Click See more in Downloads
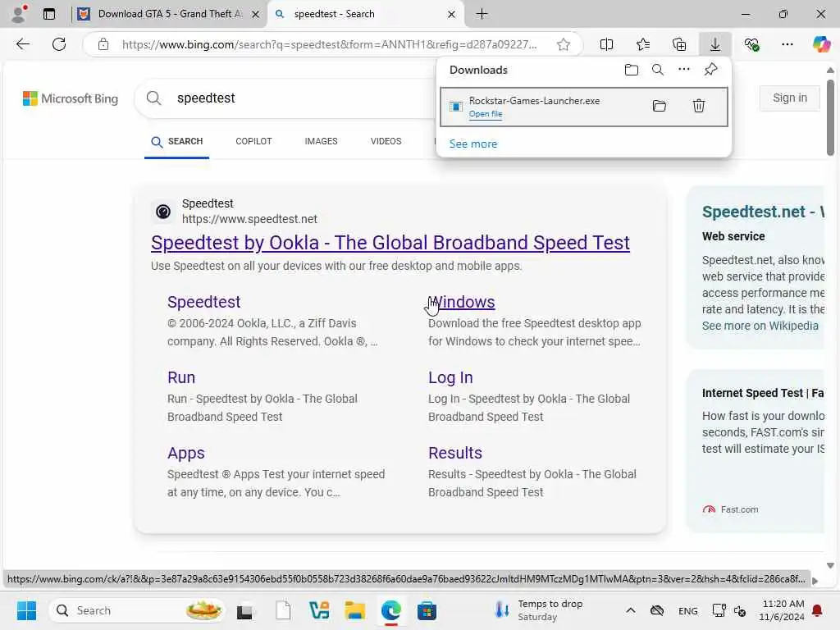This screenshot has width=840, height=630. click(x=473, y=144)
